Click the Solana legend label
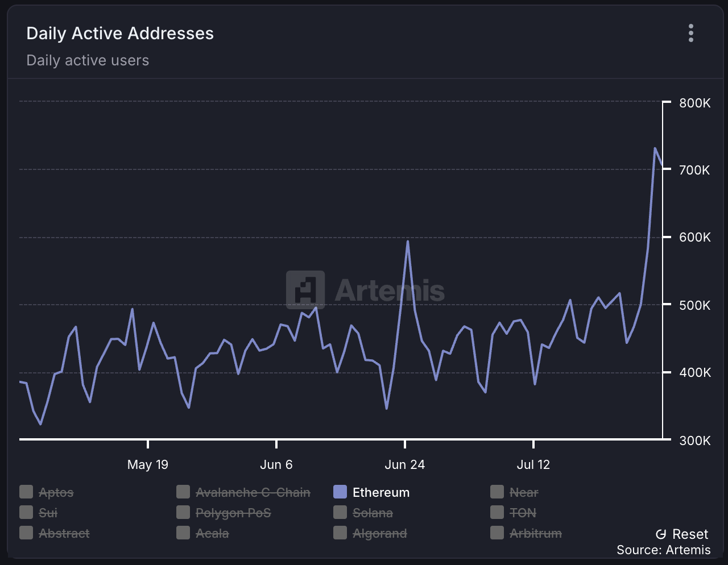Viewport: 728px width, 565px height. [x=373, y=513]
